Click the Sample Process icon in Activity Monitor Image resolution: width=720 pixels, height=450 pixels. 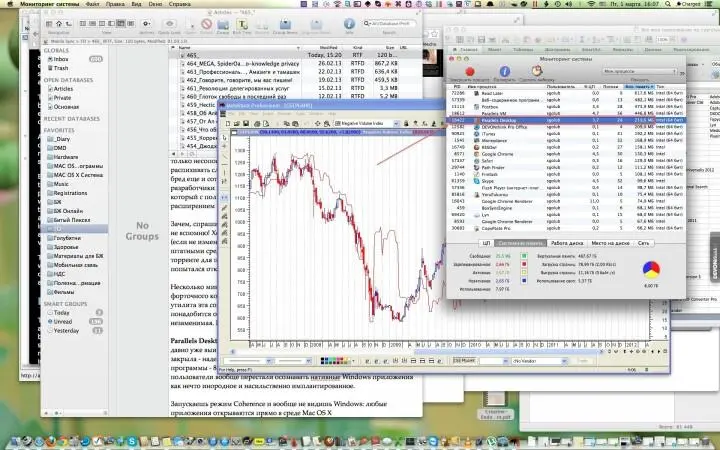[x=537, y=71]
